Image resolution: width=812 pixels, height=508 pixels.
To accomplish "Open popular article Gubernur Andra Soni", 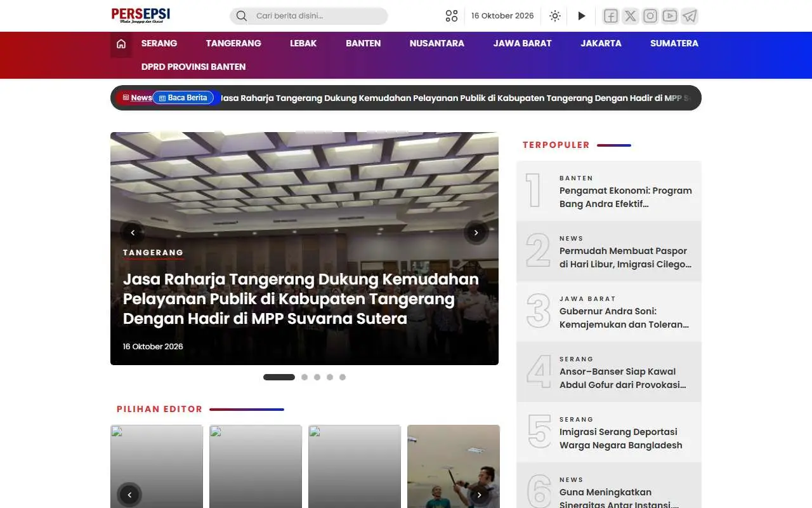I will 624,317.
